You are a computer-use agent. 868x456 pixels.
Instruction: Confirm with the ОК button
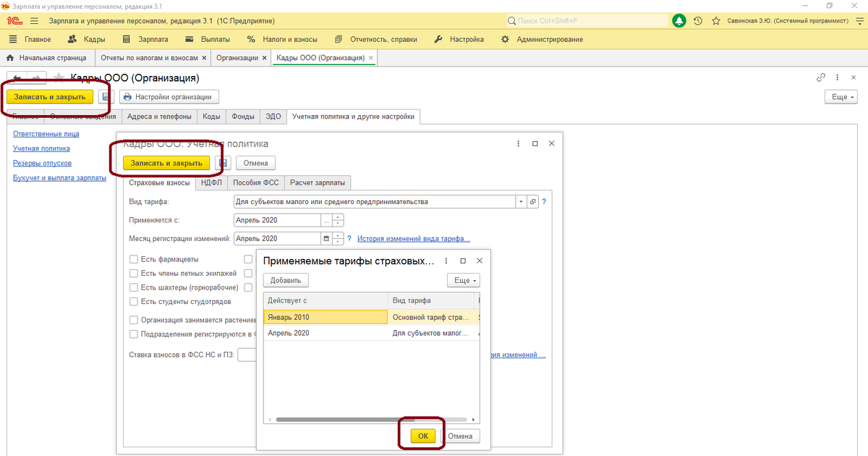(423, 436)
